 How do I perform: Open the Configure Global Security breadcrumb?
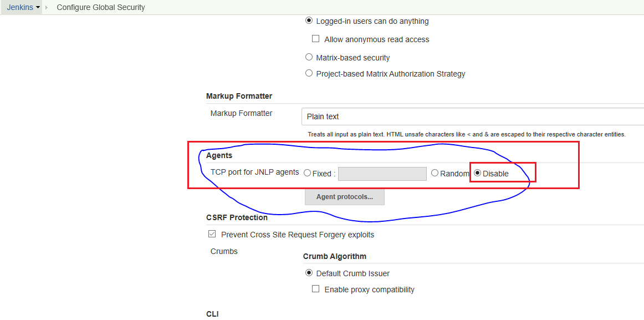(x=100, y=8)
